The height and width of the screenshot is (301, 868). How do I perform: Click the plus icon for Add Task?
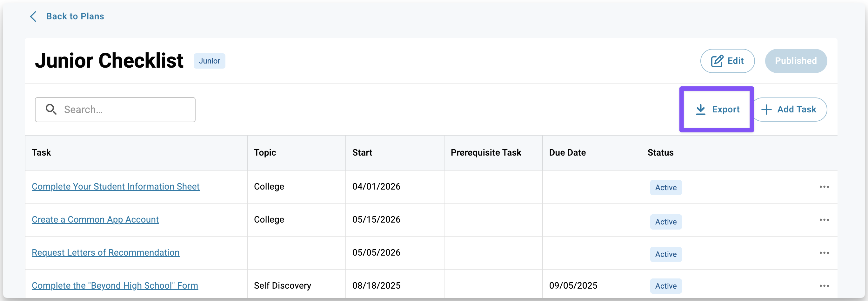pyautogui.click(x=766, y=110)
